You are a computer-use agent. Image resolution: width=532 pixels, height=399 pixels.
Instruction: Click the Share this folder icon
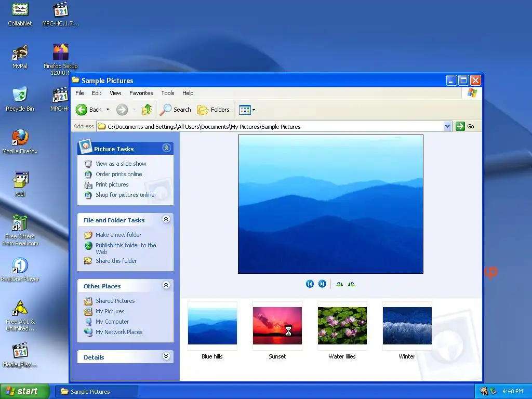88,261
